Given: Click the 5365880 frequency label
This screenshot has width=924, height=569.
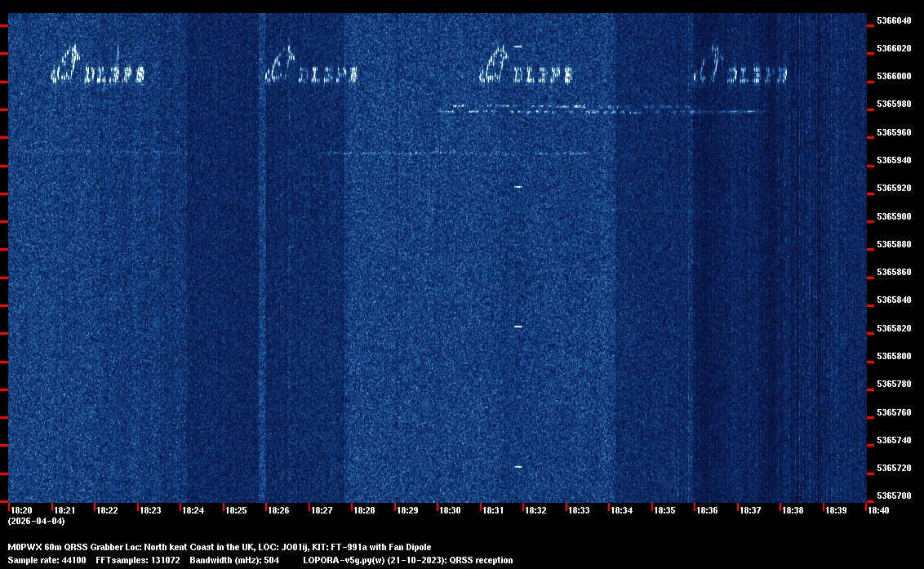Looking at the screenshot, I should pos(894,244).
